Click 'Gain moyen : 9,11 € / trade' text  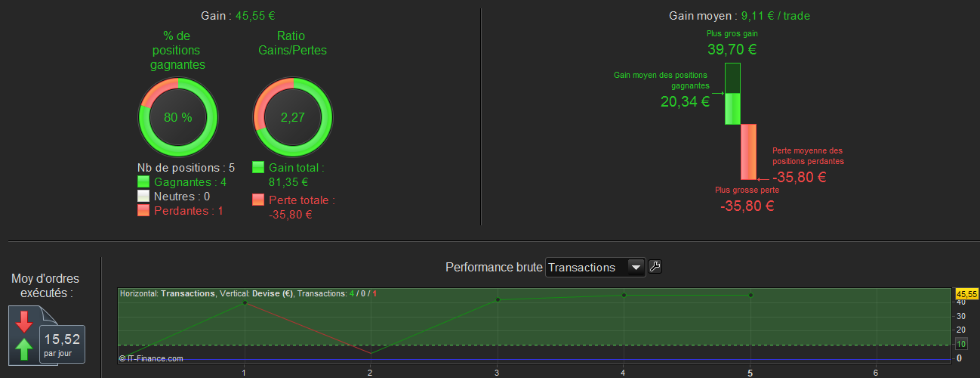tap(739, 15)
